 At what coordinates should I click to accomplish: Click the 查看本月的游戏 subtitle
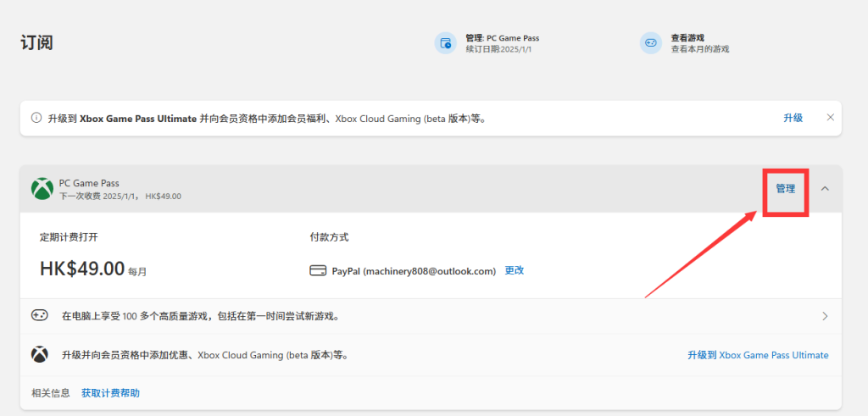tap(700, 49)
